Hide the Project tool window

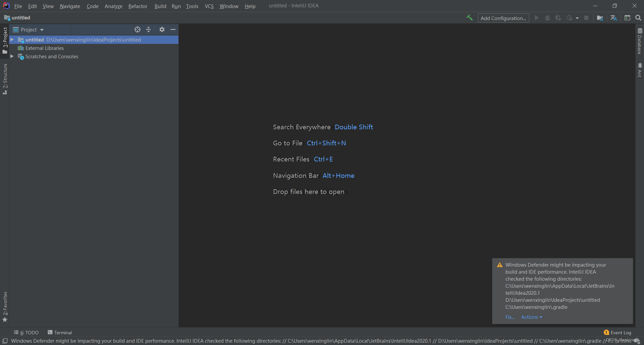[173, 29]
